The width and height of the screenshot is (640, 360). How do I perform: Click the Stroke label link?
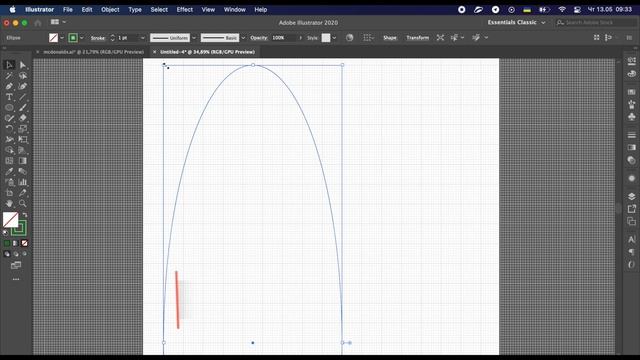[x=98, y=38]
